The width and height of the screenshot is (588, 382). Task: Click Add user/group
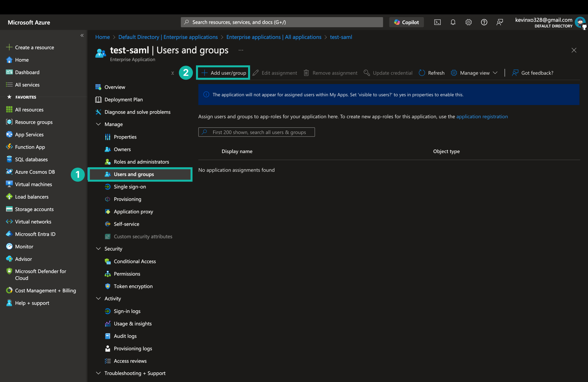point(223,73)
